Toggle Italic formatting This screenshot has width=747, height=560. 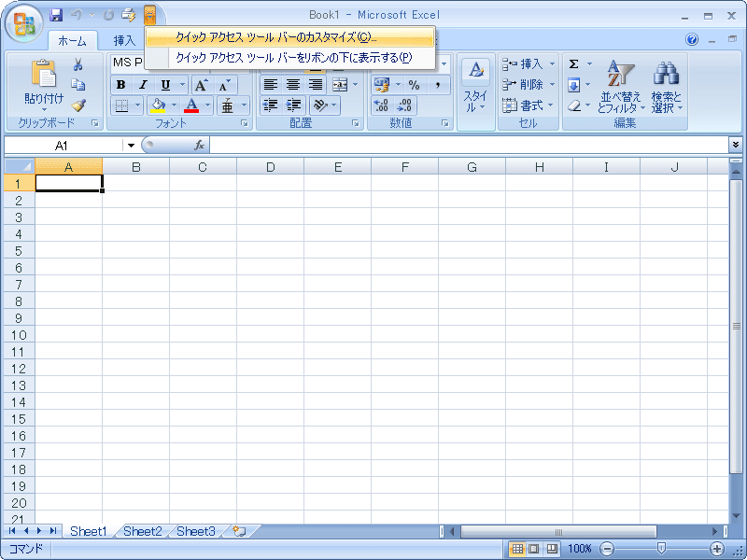click(x=143, y=85)
